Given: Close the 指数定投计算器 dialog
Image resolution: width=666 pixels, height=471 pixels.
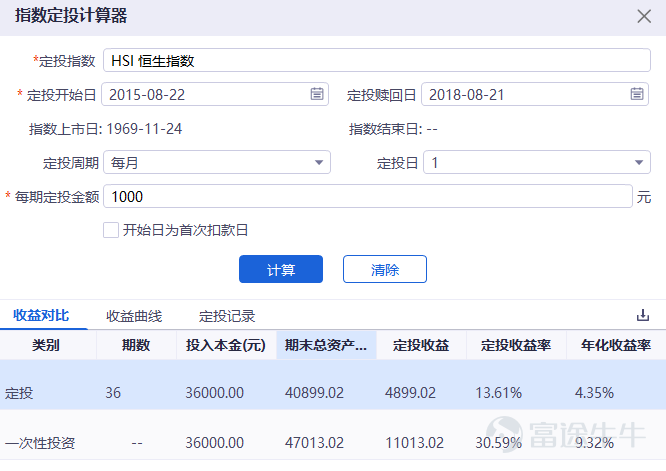Looking at the screenshot, I should (x=644, y=16).
